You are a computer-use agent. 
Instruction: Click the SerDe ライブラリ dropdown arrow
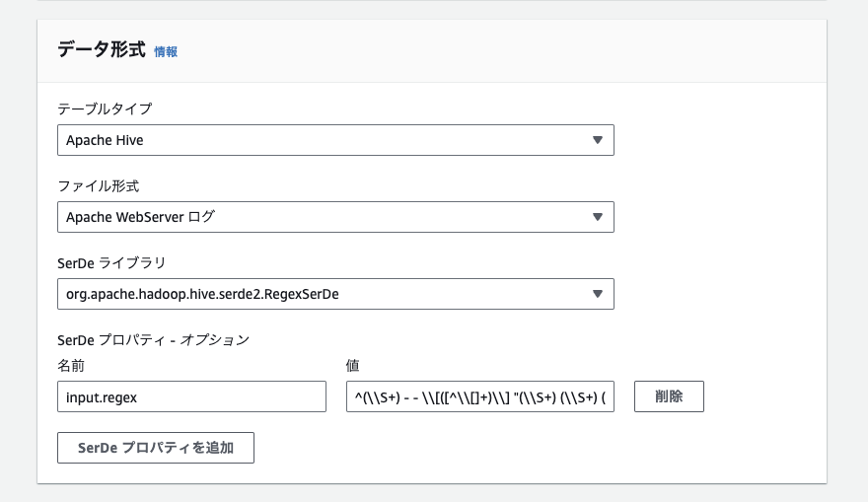[598, 294]
